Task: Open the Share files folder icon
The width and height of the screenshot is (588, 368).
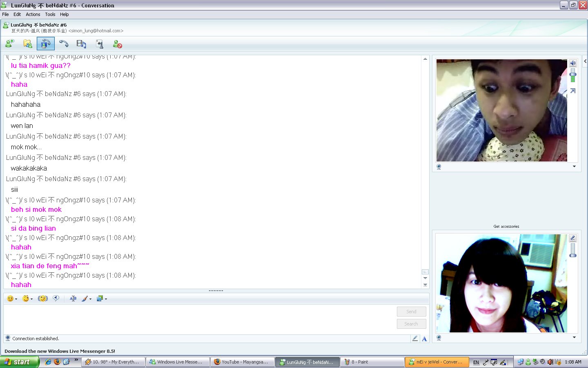Action: tap(28, 43)
